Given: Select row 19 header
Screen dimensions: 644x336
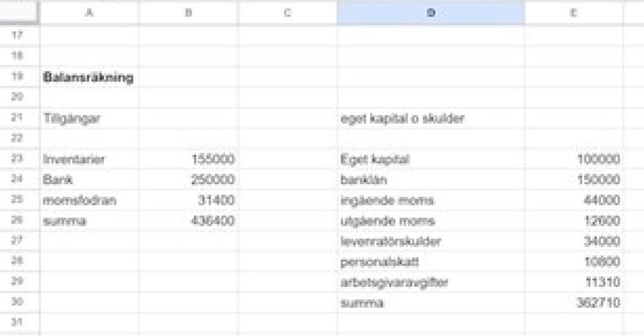Looking at the screenshot, I should click(19, 77).
